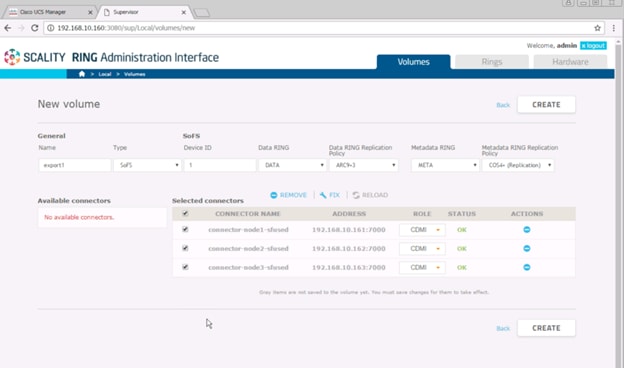Click connector-node2-sfused name
The height and width of the screenshot is (368, 624).
pos(248,248)
